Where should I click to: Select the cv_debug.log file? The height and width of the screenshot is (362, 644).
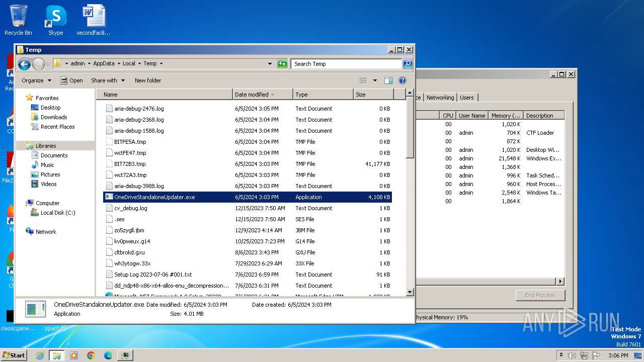tap(247, 208)
